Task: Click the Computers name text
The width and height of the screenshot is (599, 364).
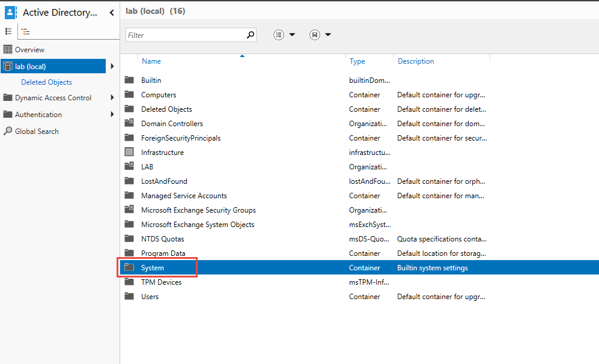Action: 159,95
